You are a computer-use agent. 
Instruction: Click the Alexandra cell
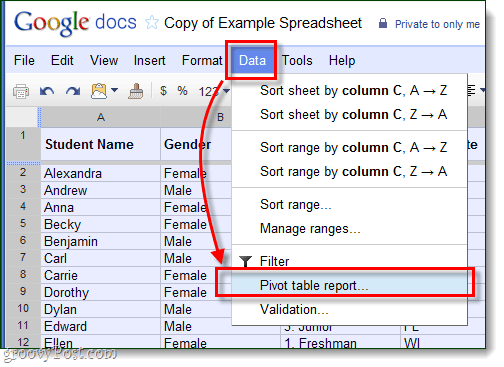[x=101, y=173]
